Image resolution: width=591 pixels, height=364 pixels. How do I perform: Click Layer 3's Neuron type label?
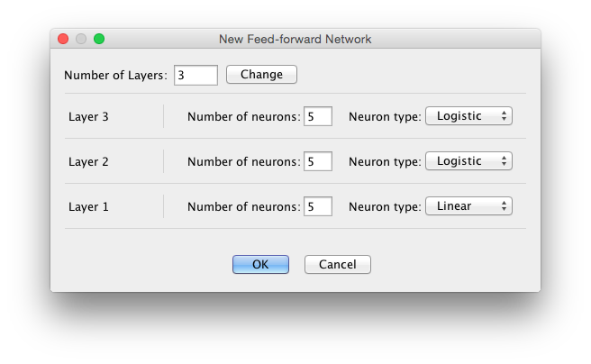coord(385,116)
